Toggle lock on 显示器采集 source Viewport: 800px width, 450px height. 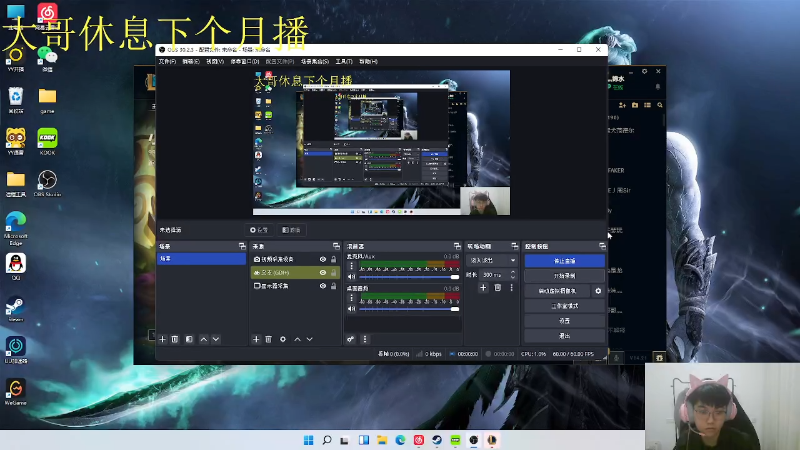[334, 286]
